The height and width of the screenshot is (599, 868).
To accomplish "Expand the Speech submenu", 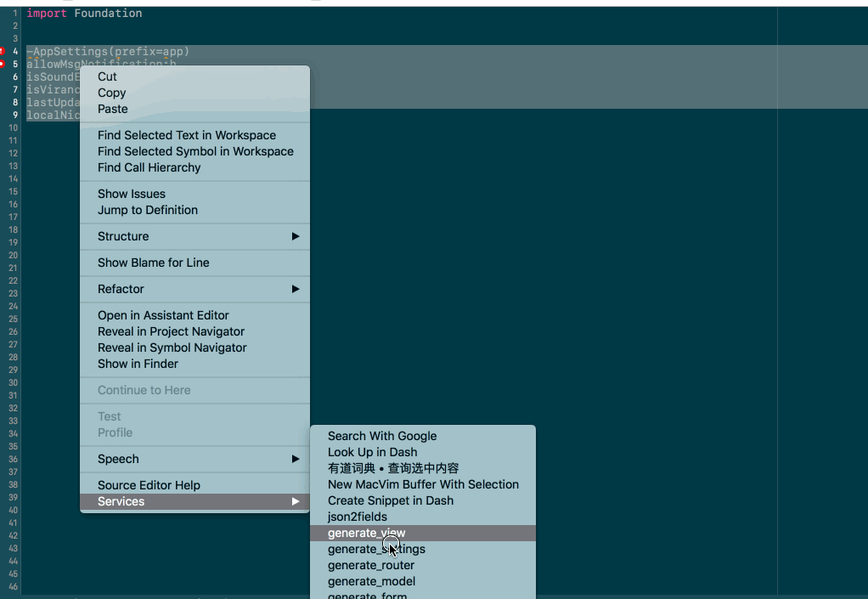I will [x=194, y=459].
